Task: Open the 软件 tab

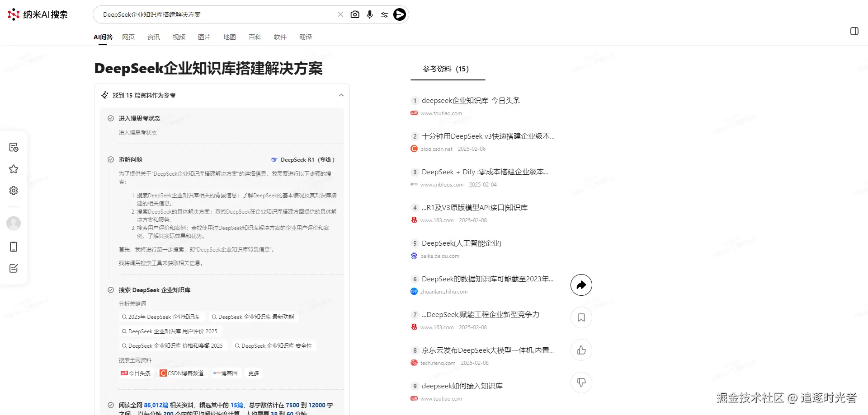Action: 280,37
